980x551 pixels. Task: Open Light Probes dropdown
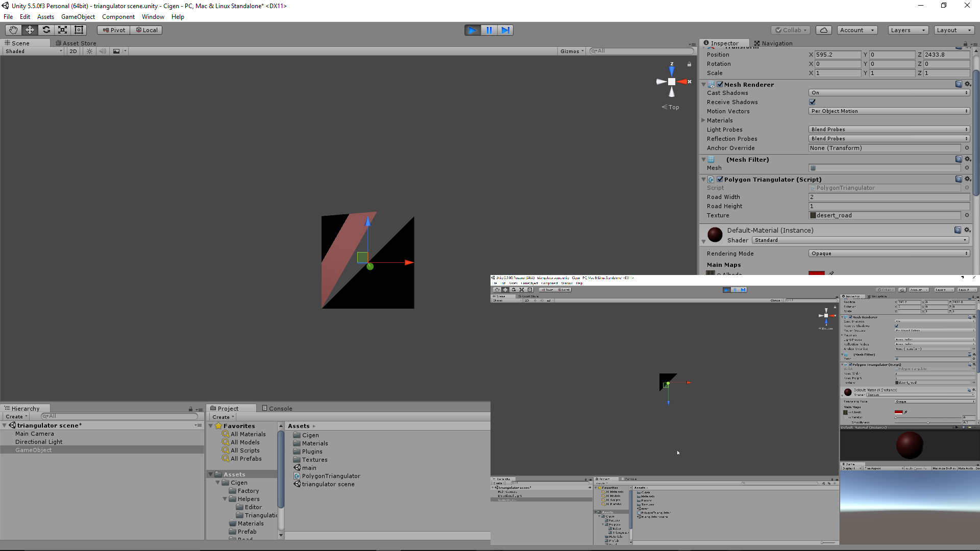tap(889, 130)
